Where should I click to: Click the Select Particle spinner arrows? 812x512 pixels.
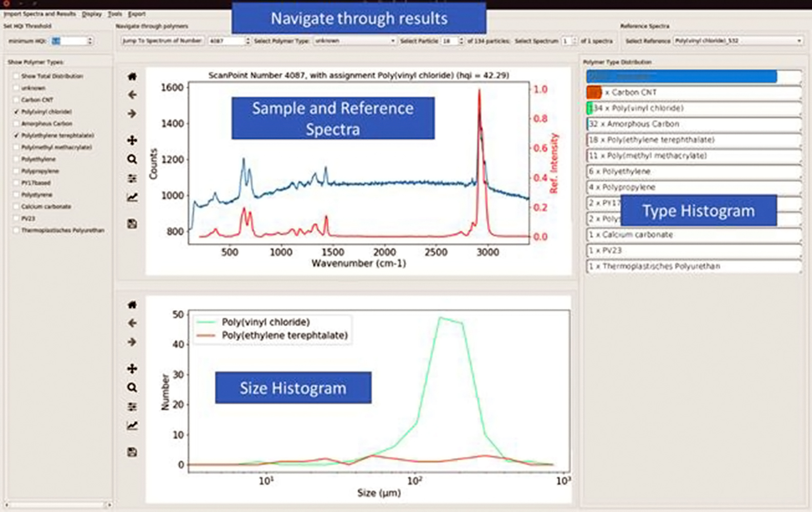pos(461,40)
